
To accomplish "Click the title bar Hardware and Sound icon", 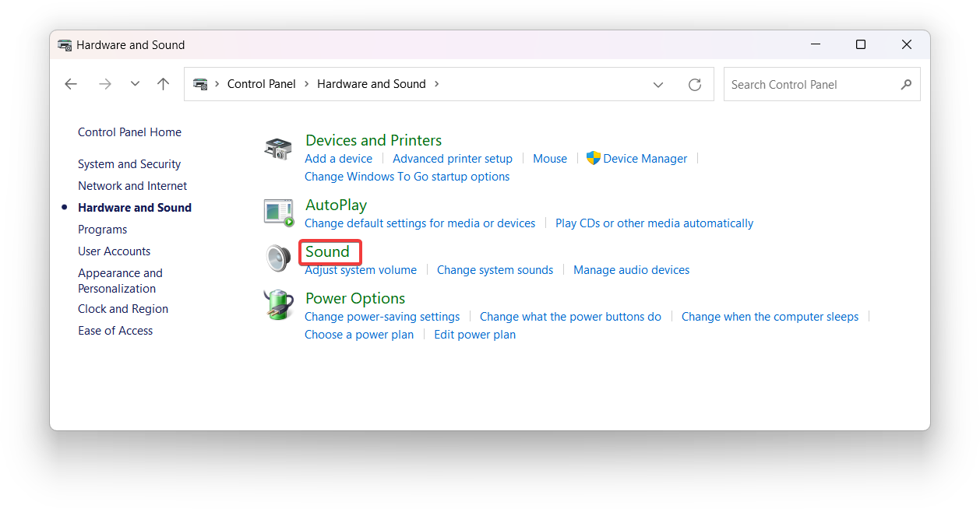I will pyautogui.click(x=65, y=45).
